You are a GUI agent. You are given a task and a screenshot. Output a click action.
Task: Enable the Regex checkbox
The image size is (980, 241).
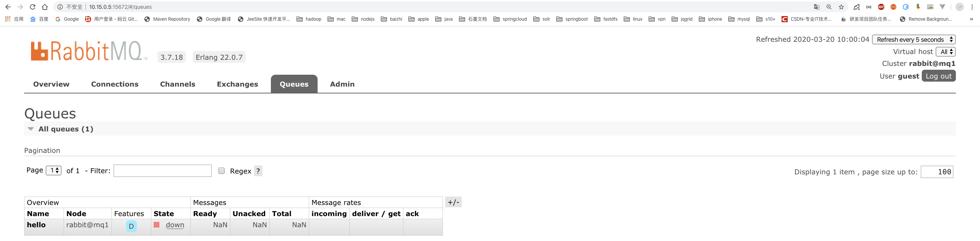pos(221,171)
